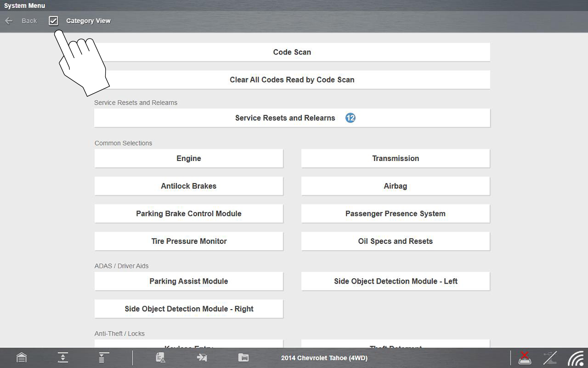Click the list menu icon in bottom toolbar
Screen dimensions: 588x368
point(103,357)
